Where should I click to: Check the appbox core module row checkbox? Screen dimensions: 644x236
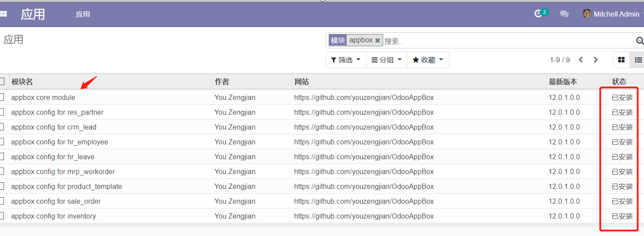2,97
